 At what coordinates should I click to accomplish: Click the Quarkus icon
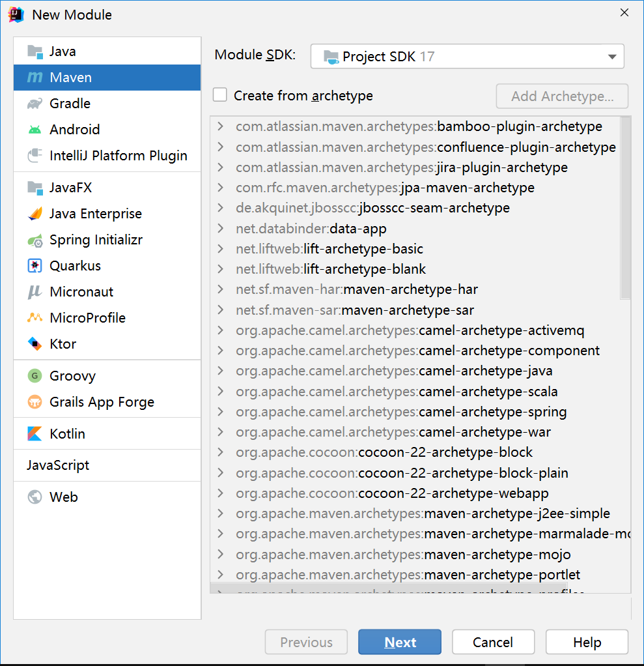35,266
